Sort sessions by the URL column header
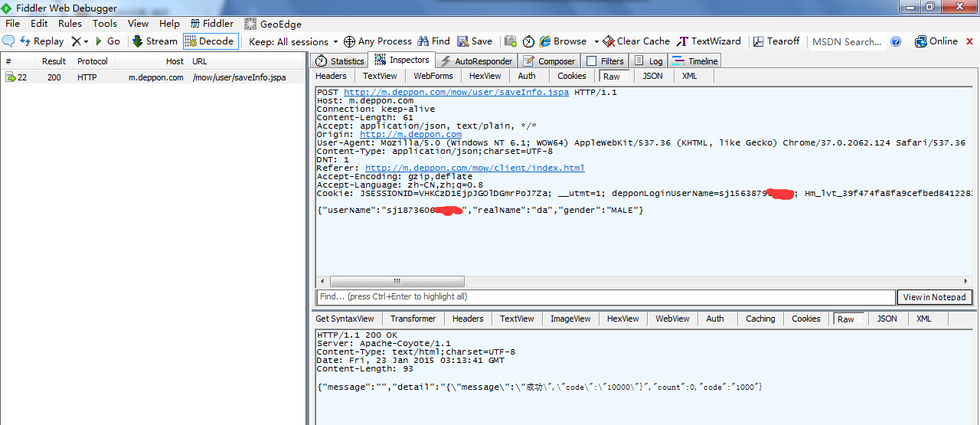980x425 pixels. coord(245,61)
